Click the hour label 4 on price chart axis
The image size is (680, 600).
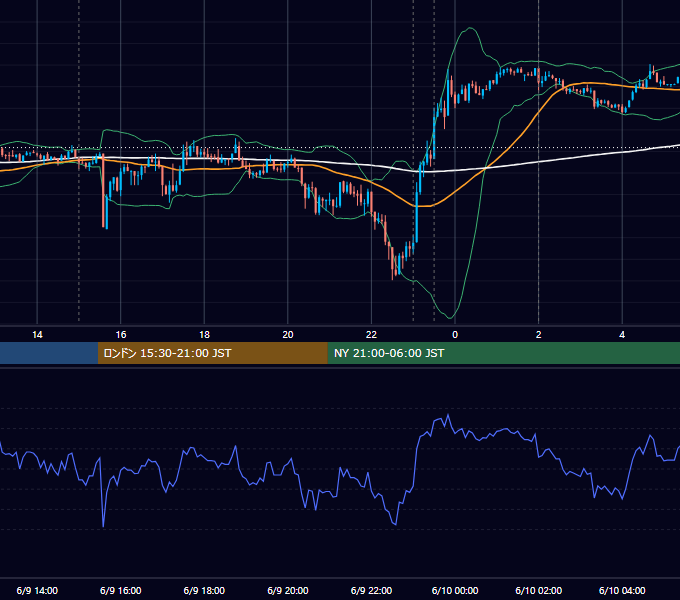622,335
